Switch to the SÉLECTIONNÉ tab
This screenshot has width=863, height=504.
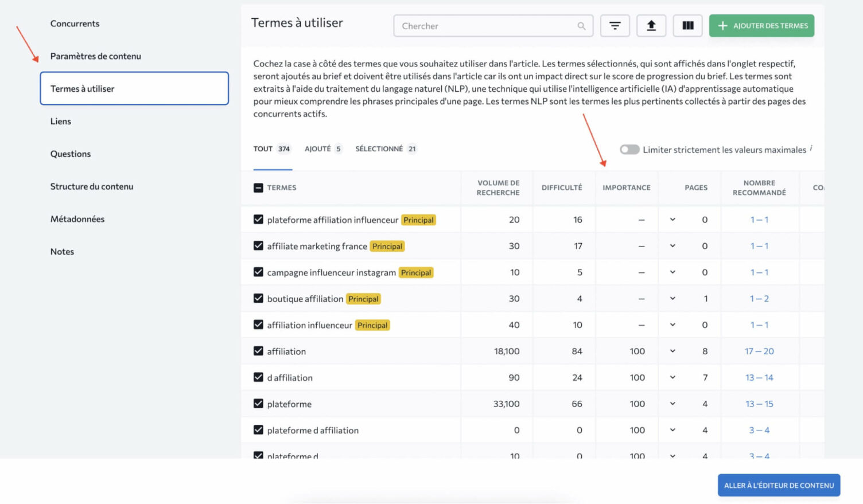click(386, 149)
